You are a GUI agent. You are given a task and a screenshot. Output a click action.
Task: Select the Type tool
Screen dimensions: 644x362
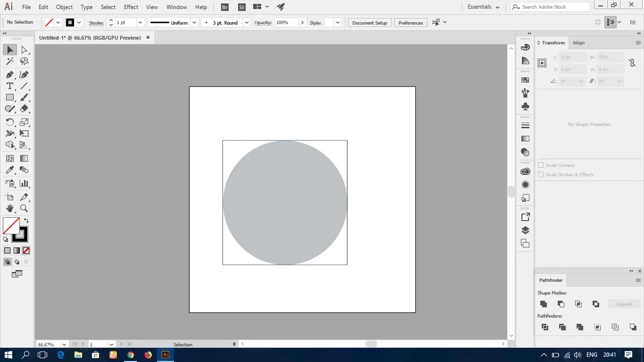pyautogui.click(x=10, y=86)
